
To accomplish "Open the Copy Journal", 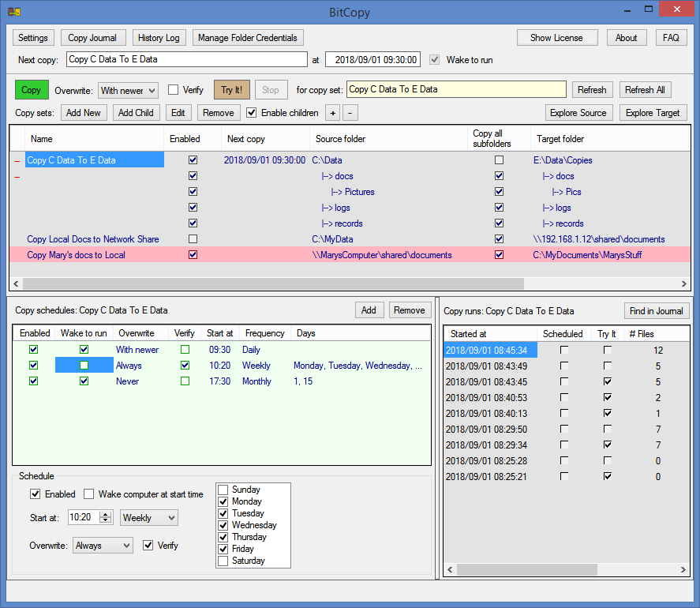I will point(92,38).
